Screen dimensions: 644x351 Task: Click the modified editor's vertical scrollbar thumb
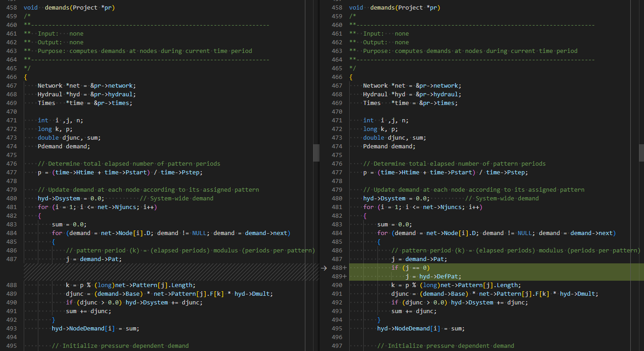tap(641, 152)
